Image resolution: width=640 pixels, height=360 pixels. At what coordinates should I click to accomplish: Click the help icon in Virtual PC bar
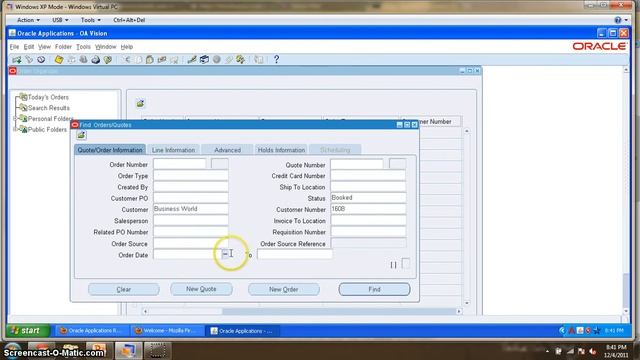[x=618, y=20]
